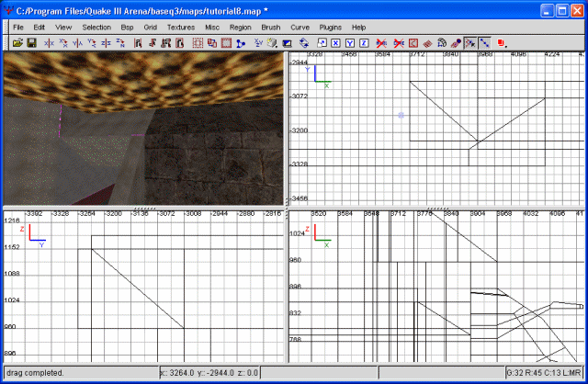Screen dimensions: 588x384
Task: Flip selection along the Z axis
Action: [x=106, y=43]
